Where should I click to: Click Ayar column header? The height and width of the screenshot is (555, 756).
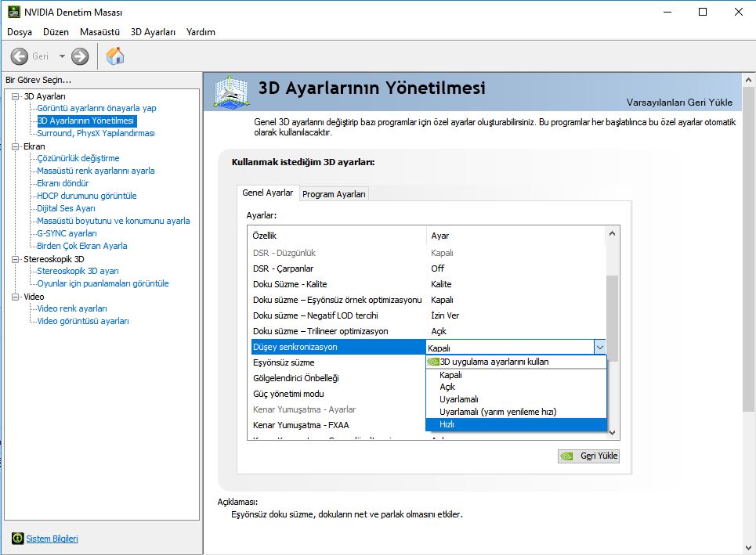click(516, 236)
